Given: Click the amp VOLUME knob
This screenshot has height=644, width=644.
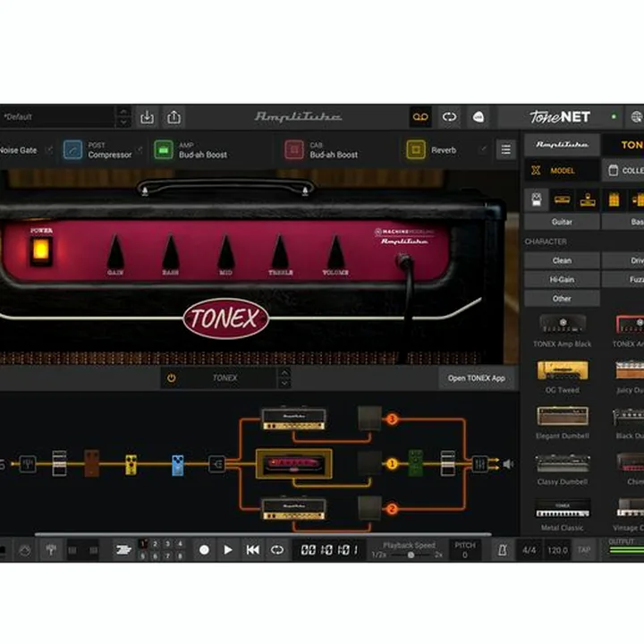Looking at the screenshot, I should pyautogui.click(x=336, y=251).
